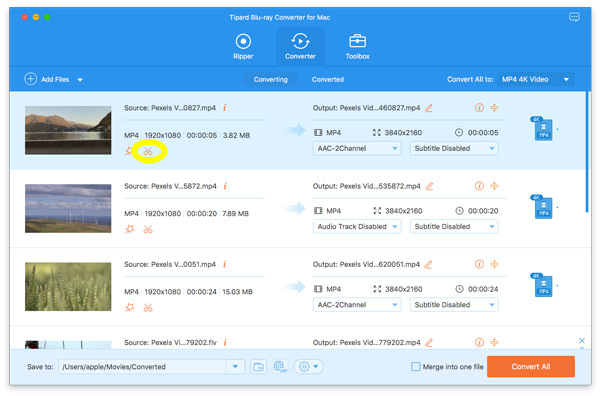Screen dimensions: 600x396
Task: Toggle the hardware acceleration icon in bottom bar
Action: 280,367
